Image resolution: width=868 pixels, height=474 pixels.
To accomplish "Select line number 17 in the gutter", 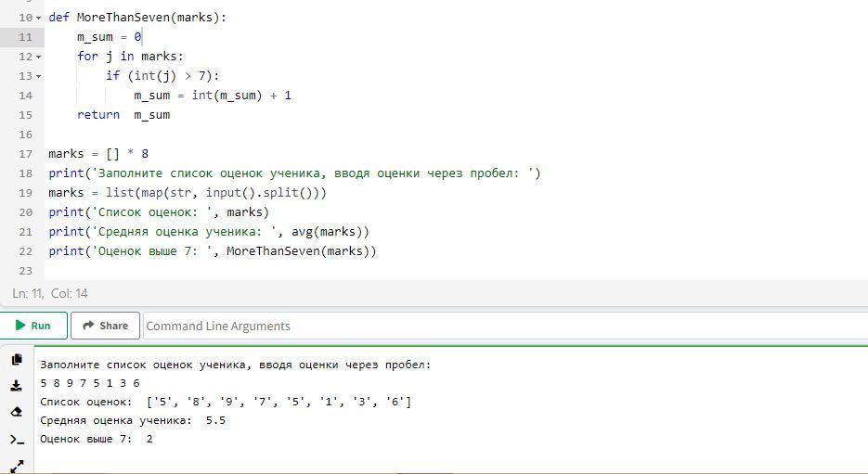I will click(x=25, y=154).
